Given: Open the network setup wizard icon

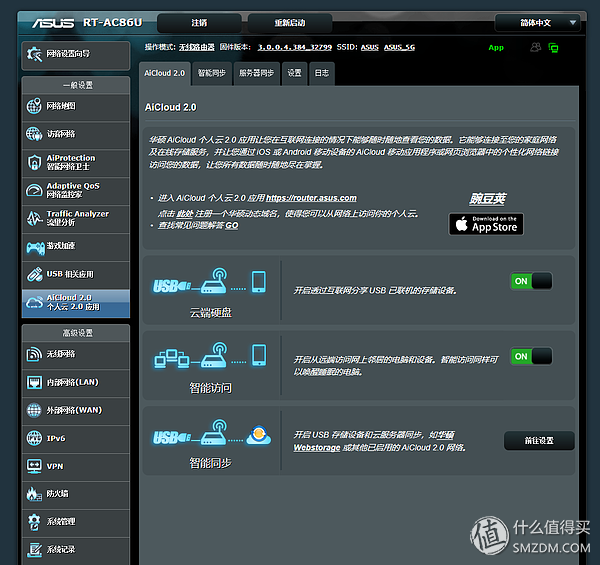Looking at the screenshot, I should click(34, 54).
